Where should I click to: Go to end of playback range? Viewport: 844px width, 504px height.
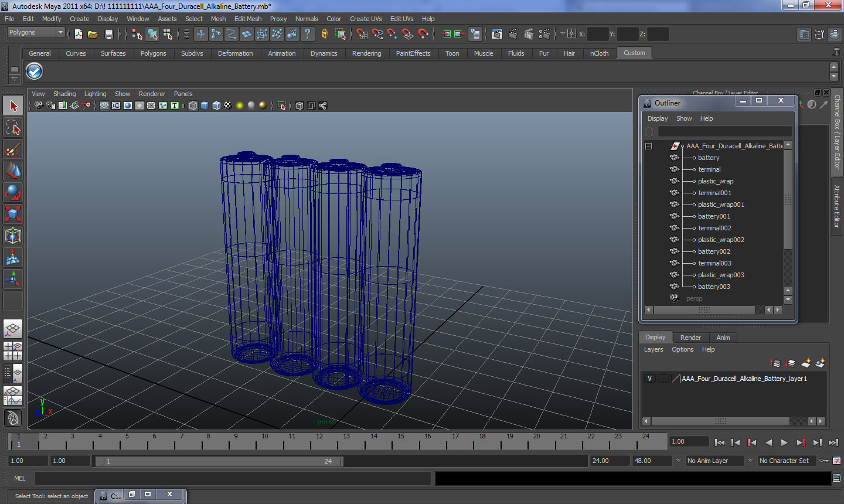(x=833, y=443)
